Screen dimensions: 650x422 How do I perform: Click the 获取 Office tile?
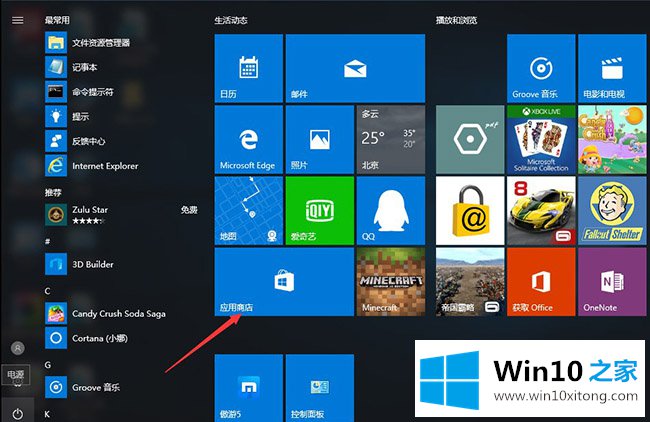click(x=541, y=282)
